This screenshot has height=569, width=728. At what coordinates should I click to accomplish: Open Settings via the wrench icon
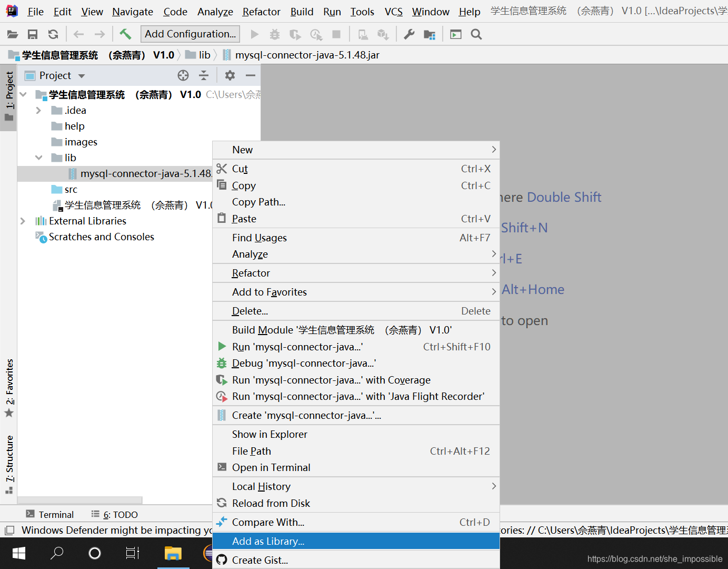point(409,34)
